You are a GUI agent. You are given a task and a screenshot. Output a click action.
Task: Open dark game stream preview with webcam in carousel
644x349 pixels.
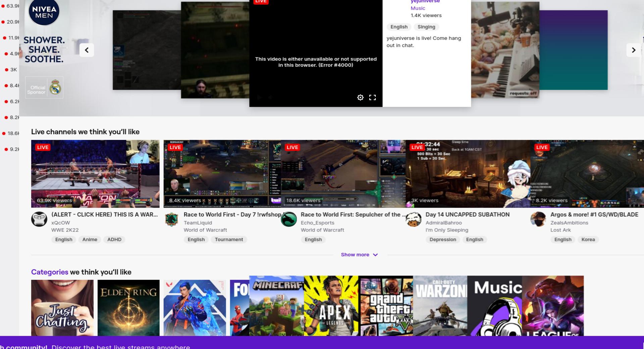point(215,50)
